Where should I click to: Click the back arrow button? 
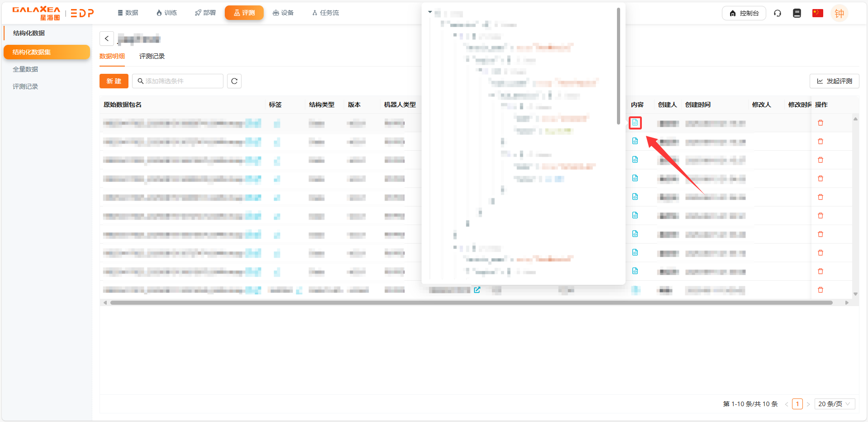click(x=107, y=38)
